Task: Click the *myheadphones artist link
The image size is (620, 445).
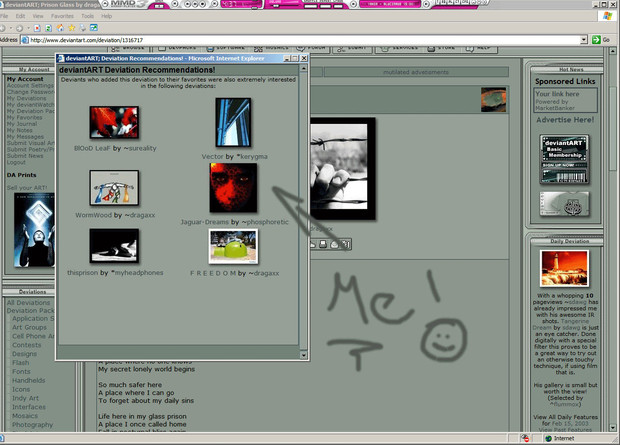Action: pos(137,273)
